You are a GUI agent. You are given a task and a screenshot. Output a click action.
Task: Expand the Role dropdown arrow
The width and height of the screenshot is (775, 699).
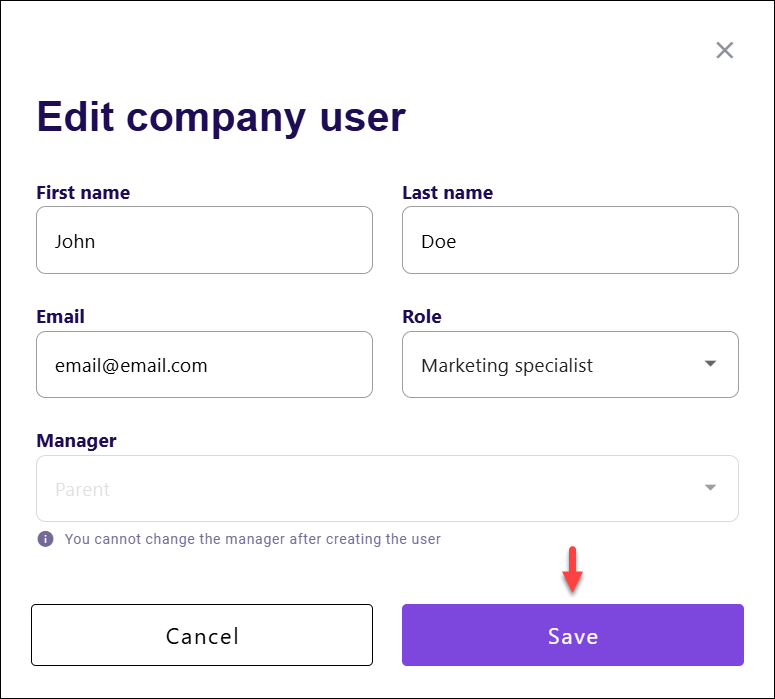coord(710,364)
